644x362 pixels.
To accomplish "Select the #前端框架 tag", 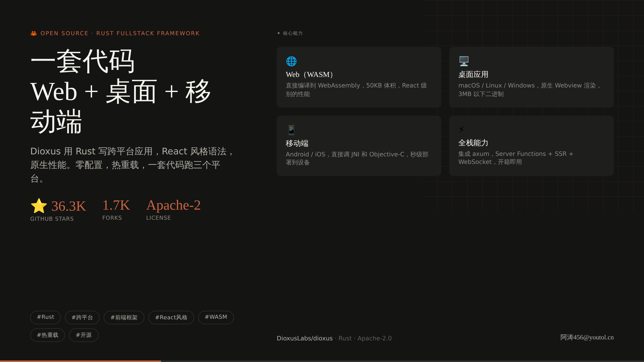I will click(124, 317).
